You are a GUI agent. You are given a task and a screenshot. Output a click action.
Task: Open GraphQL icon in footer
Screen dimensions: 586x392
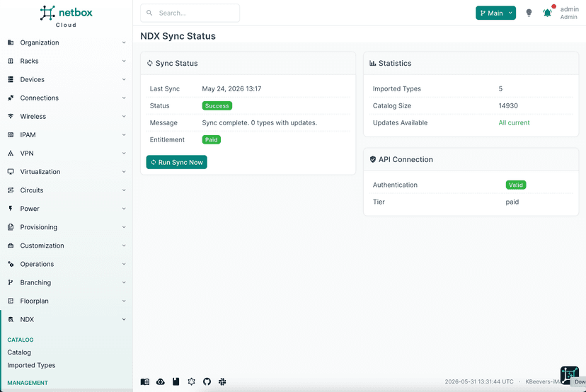tap(191, 381)
